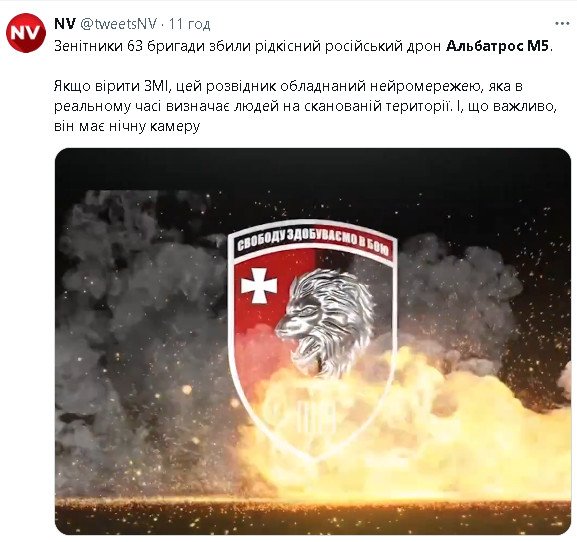Click the bold 'Альбатрос М5' text
The image size is (577, 542).
(x=497, y=46)
